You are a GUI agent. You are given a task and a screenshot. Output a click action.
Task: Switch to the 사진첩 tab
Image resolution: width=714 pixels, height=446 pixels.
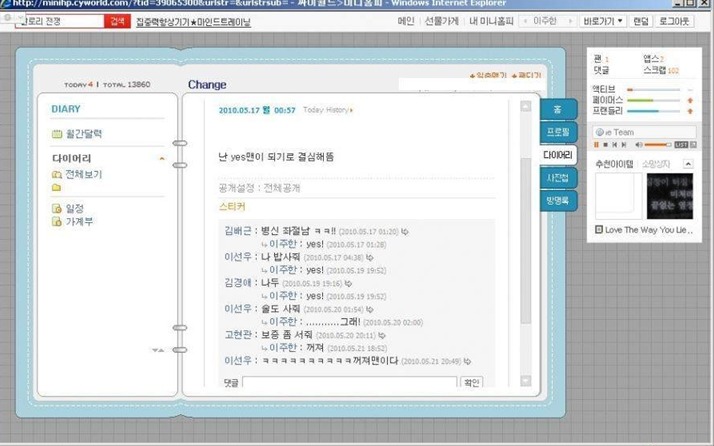coord(557,177)
